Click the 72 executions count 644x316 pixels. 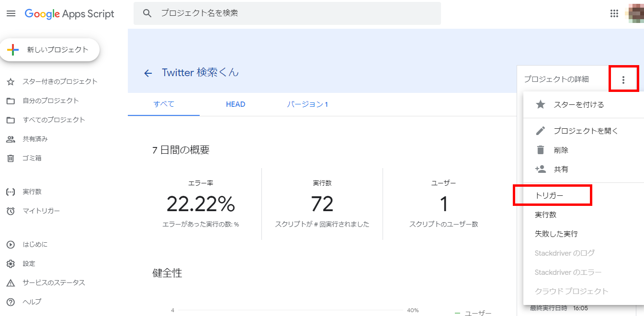click(322, 204)
